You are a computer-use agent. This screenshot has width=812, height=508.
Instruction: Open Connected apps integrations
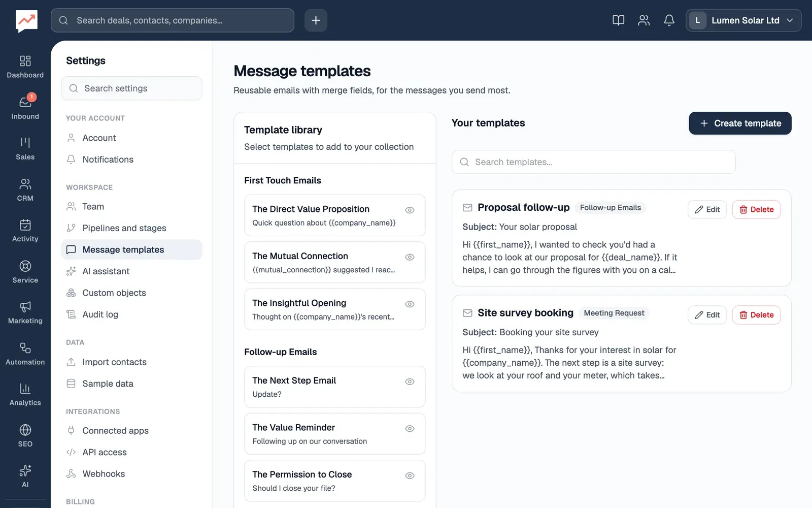click(131, 431)
